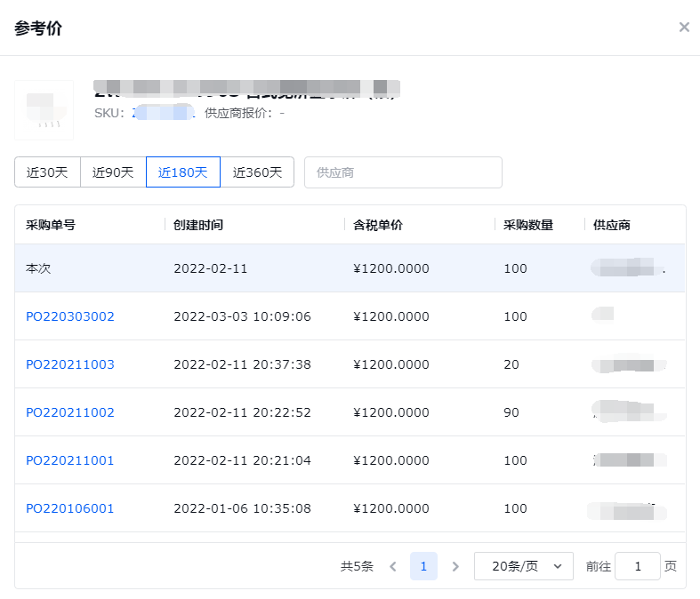700x599 pixels.
Task: Select the 近90天 time range
Action: point(113,172)
